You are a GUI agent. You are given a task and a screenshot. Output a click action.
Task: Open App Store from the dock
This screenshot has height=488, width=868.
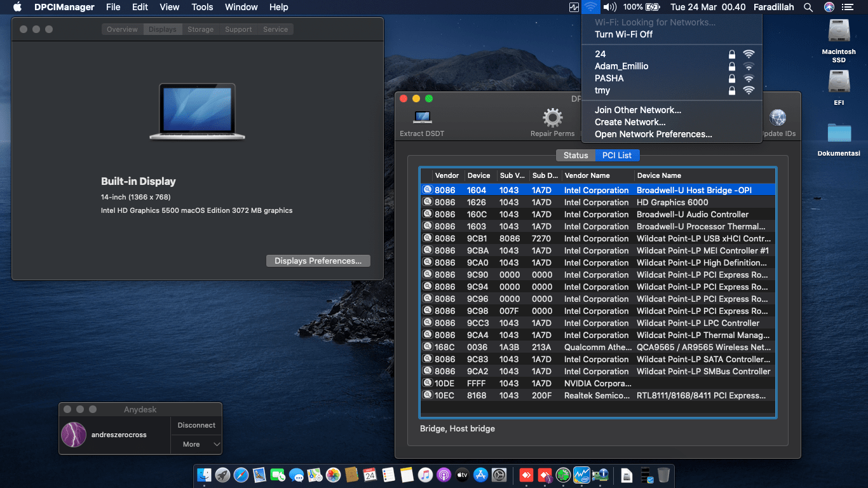click(480, 475)
